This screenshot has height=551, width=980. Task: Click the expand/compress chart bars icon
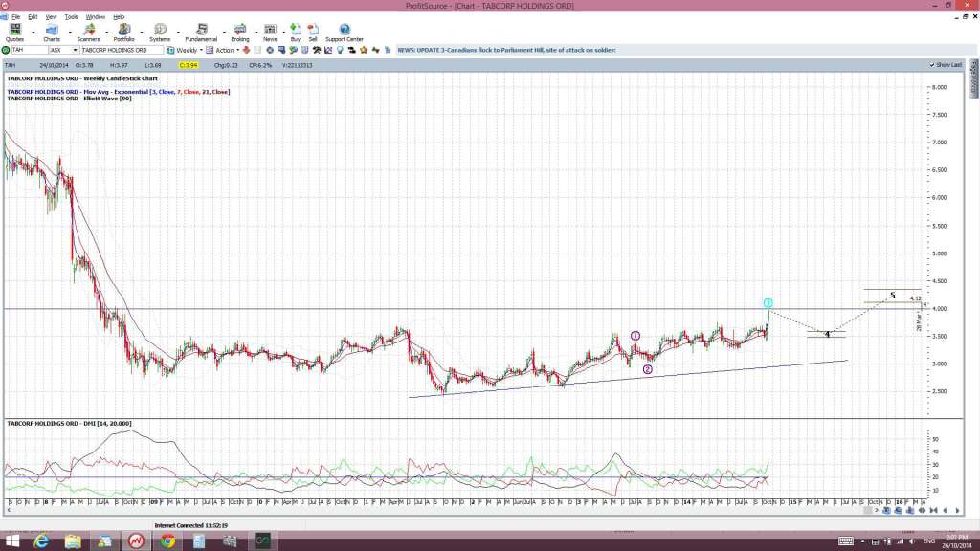(922, 511)
